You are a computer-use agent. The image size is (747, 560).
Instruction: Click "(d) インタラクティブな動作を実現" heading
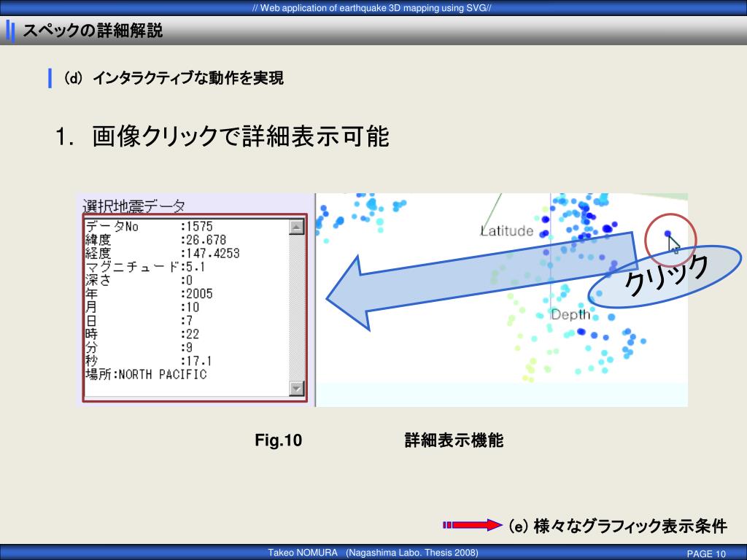(x=174, y=78)
